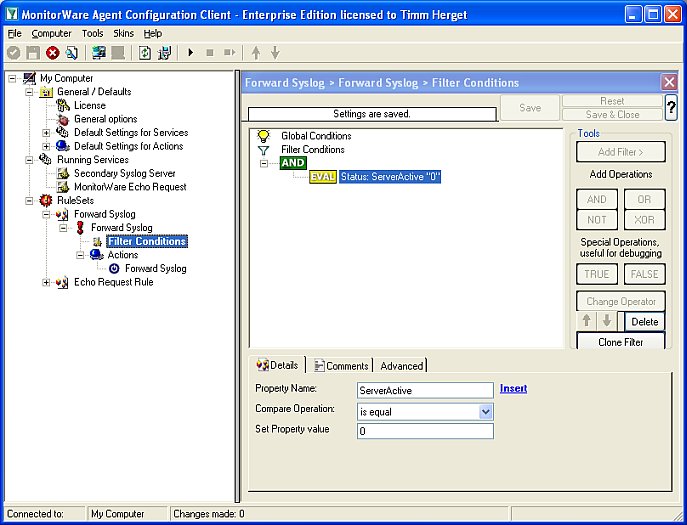
Task: Click the magnifier document toolbar icon
Action: pos(72,53)
